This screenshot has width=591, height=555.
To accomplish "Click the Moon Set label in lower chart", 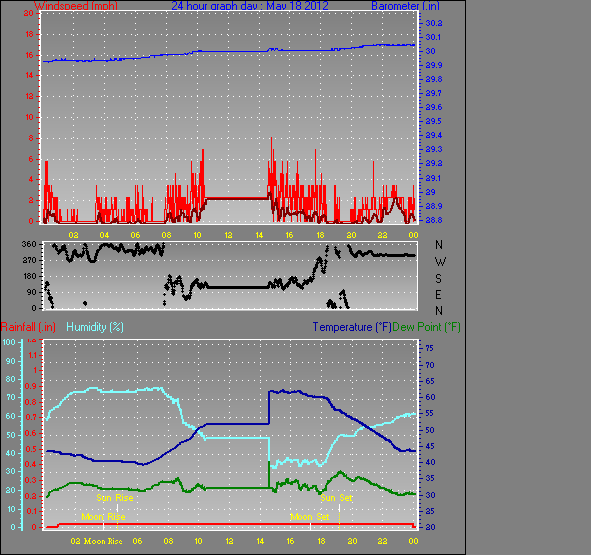I will [309, 517].
